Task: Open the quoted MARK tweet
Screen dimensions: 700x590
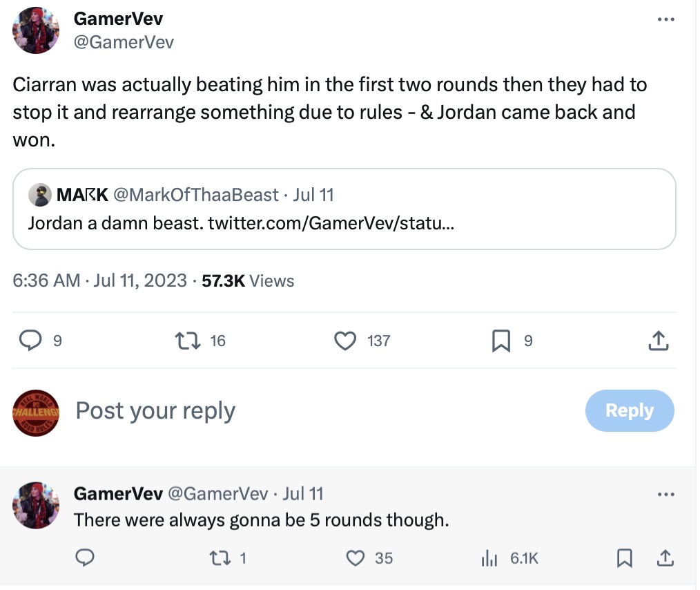Action: (x=344, y=209)
